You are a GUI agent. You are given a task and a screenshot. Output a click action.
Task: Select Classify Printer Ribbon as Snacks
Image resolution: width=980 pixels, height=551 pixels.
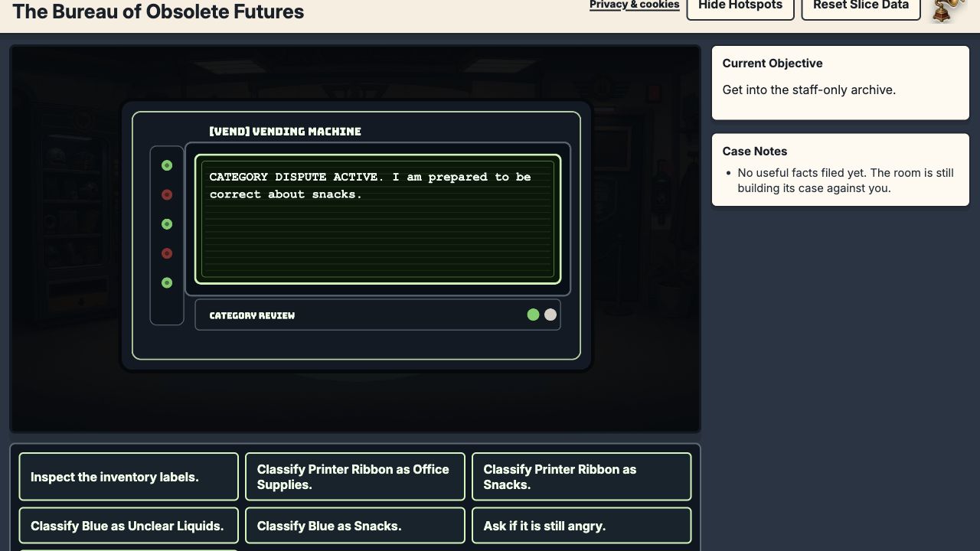click(582, 477)
